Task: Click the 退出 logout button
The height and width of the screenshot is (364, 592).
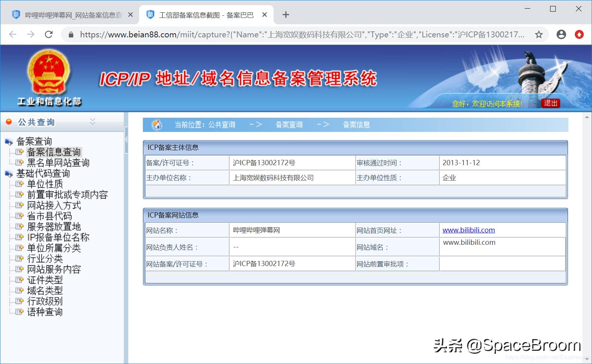Action: point(550,103)
